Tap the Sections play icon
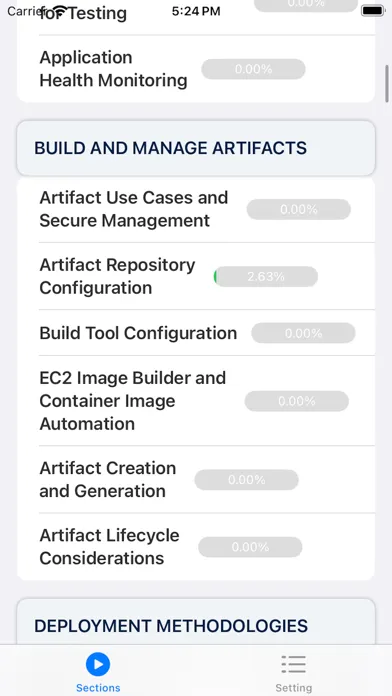The width and height of the screenshot is (392, 696). click(98, 664)
